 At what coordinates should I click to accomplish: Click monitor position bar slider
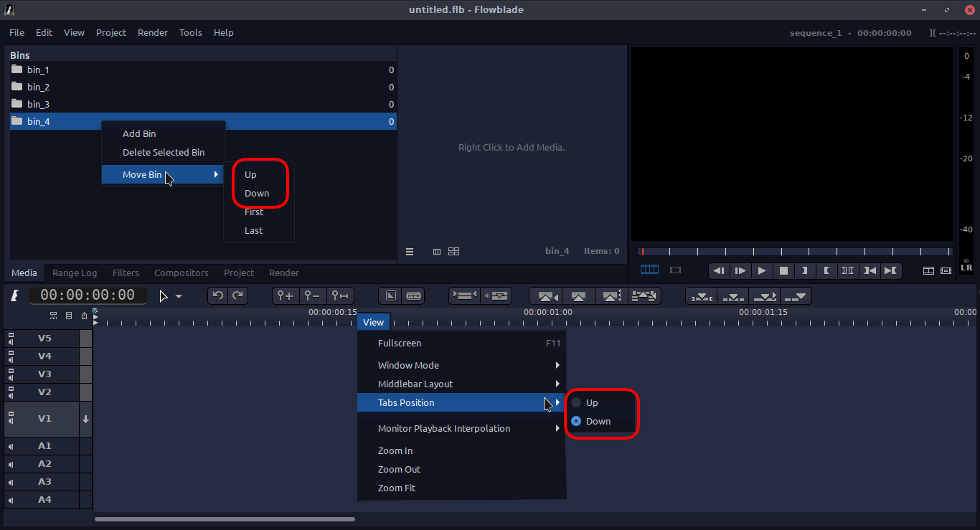[795, 252]
